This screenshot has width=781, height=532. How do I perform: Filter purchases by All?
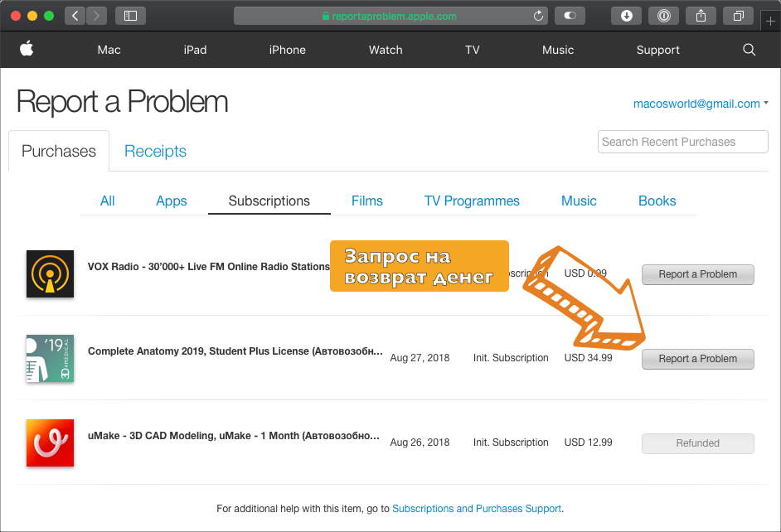pyautogui.click(x=107, y=201)
